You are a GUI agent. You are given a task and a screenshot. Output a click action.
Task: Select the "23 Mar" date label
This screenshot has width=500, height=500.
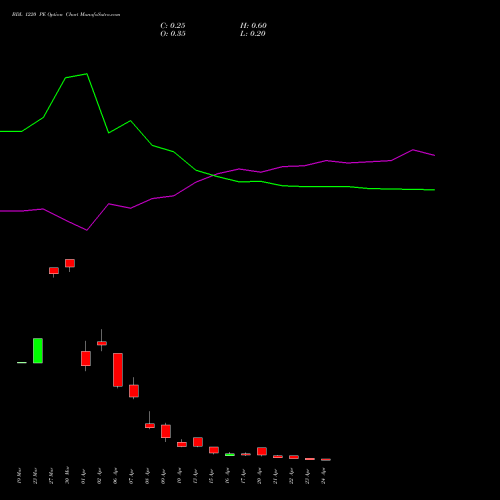[x=35, y=476]
